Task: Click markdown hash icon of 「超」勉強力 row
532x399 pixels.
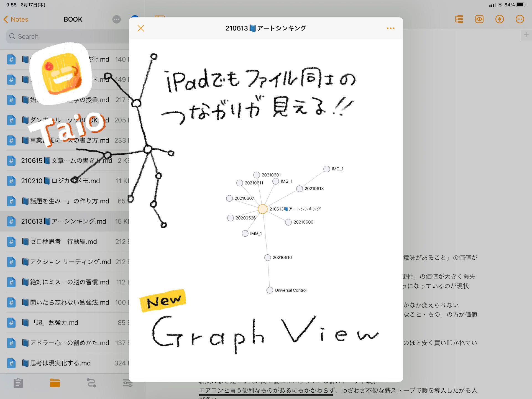Action: pos(11,323)
